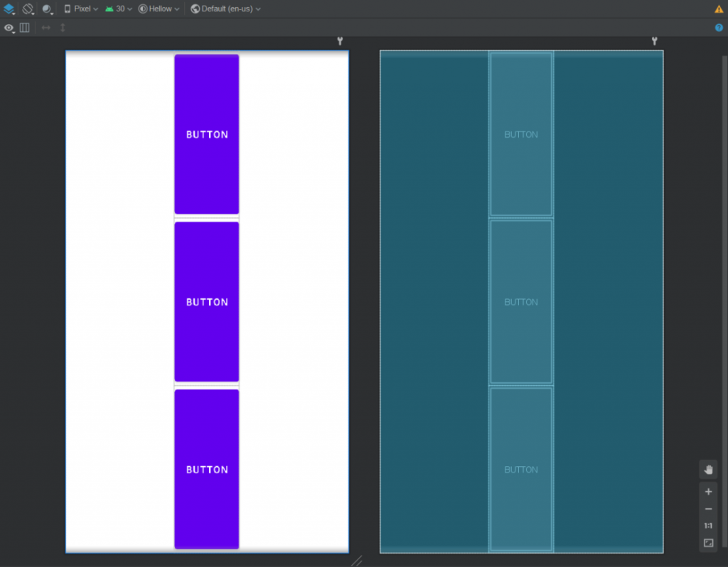The width and height of the screenshot is (728, 567).
Task: Open the API level 30 dropdown
Action: click(x=119, y=9)
